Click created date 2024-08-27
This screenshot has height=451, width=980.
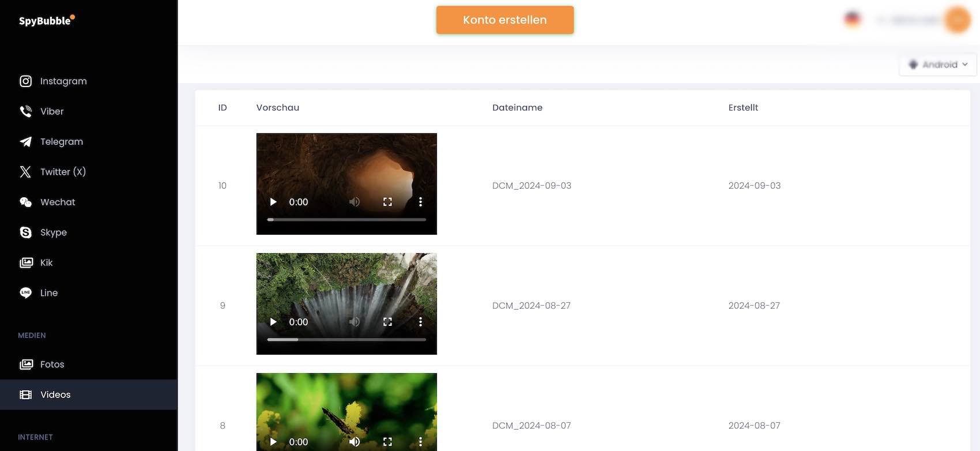pos(754,306)
